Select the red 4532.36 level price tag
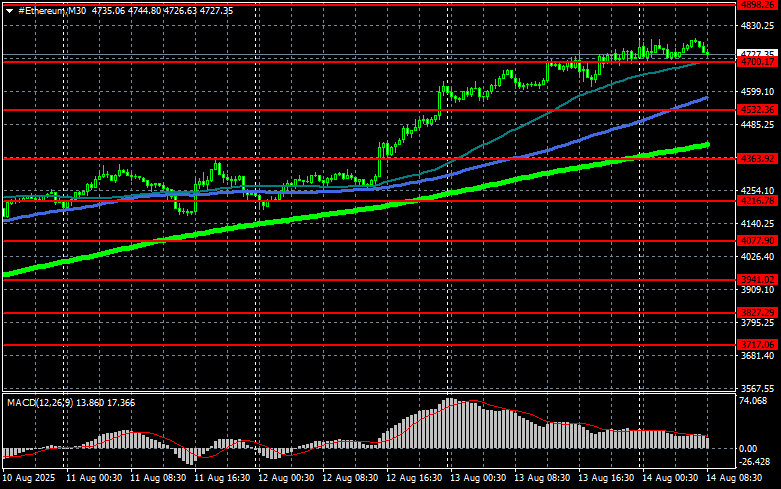This screenshot has width=781, height=489. click(x=757, y=110)
